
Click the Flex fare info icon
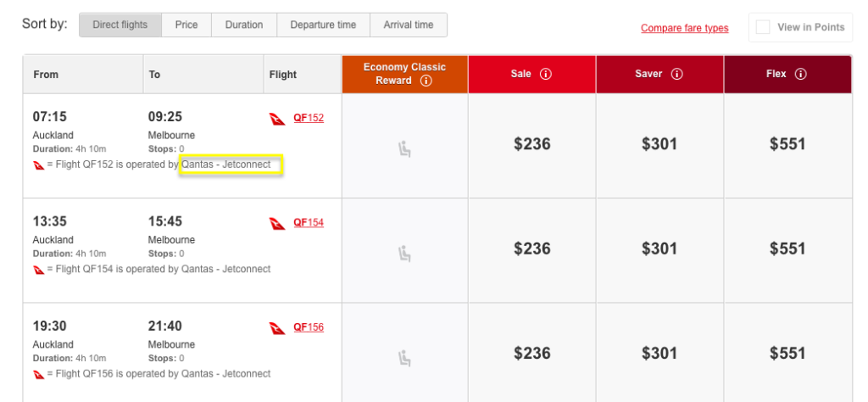coord(800,74)
